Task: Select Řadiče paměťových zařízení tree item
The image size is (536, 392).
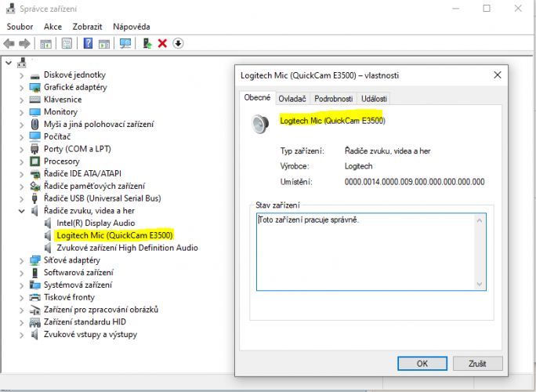Action: pyautogui.click(x=94, y=186)
